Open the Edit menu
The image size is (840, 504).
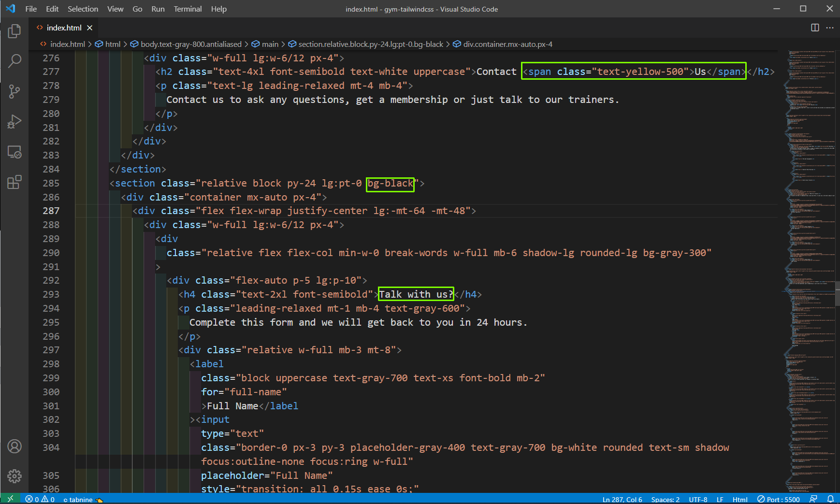tap(52, 9)
